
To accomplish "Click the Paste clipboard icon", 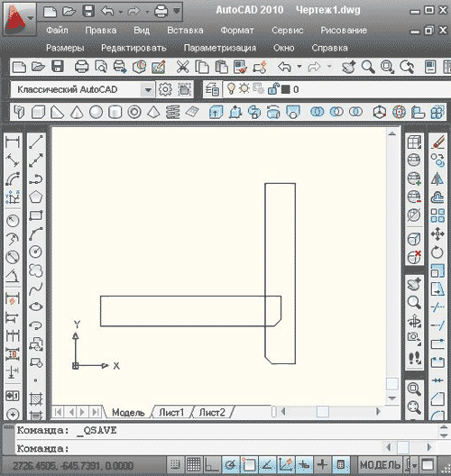I will [x=221, y=67].
